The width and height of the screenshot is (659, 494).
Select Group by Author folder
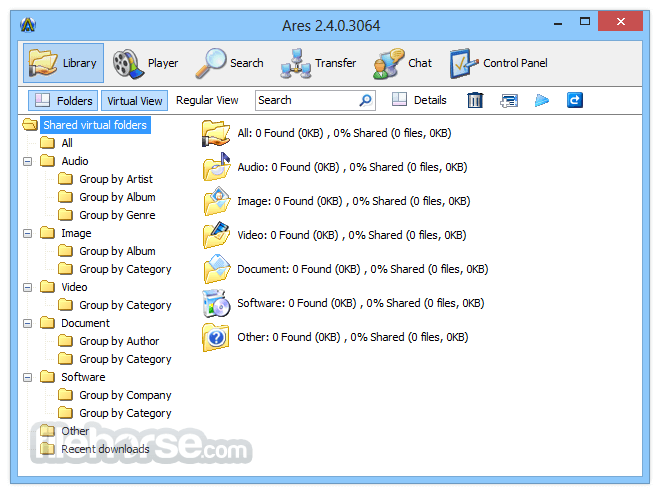tap(119, 341)
